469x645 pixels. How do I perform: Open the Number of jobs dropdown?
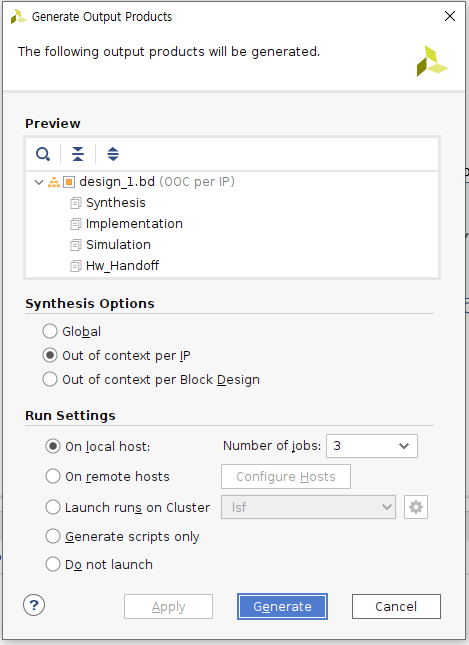pyautogui.click(x=372, y=446)
